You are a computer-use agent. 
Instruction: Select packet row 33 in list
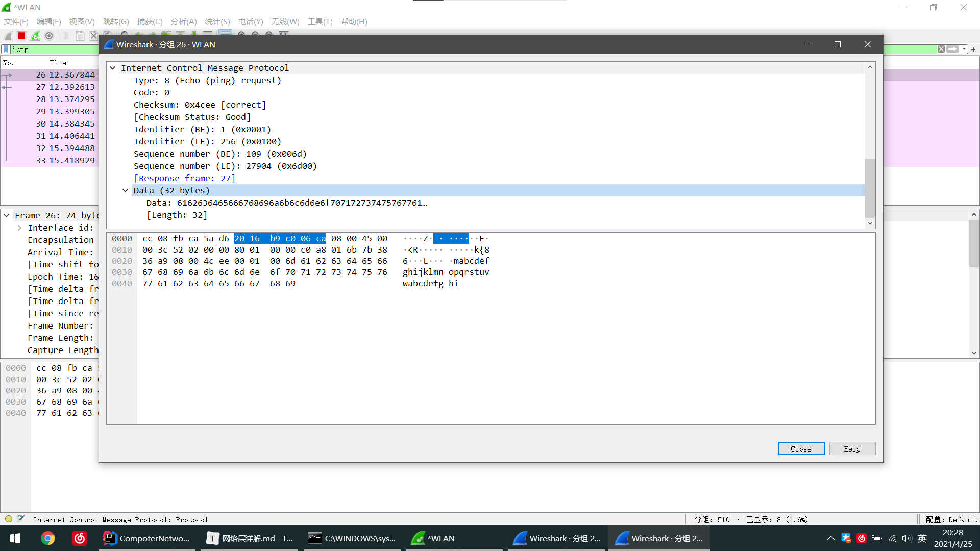(x=50, y=160)
